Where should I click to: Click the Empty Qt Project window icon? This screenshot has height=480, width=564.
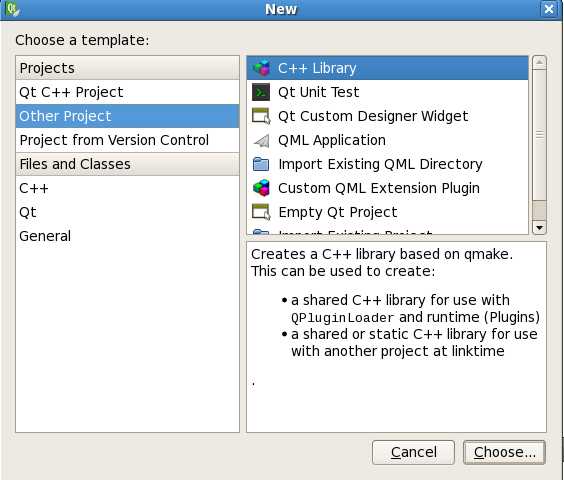click(x=261, y=212)
